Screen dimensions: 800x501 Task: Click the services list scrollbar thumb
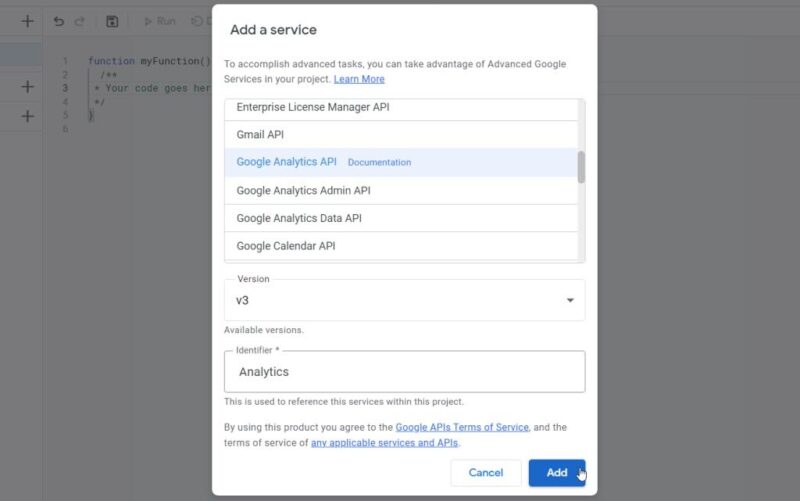(x=581, y=166)
